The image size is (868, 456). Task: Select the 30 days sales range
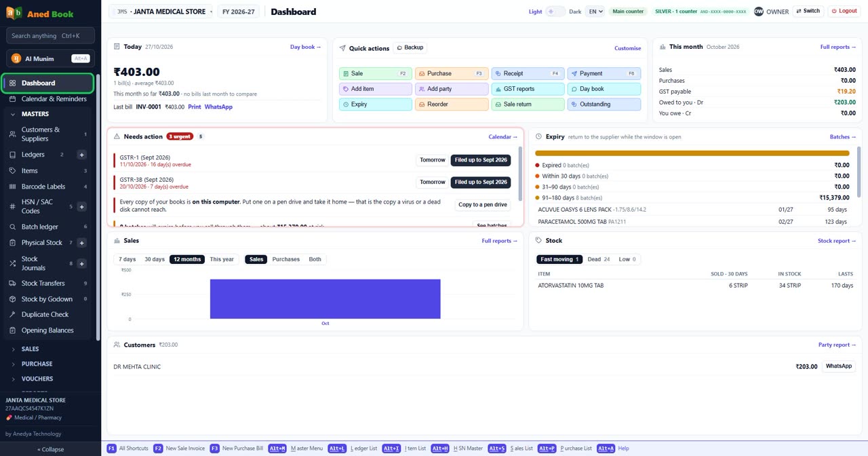tap(155, 259)
